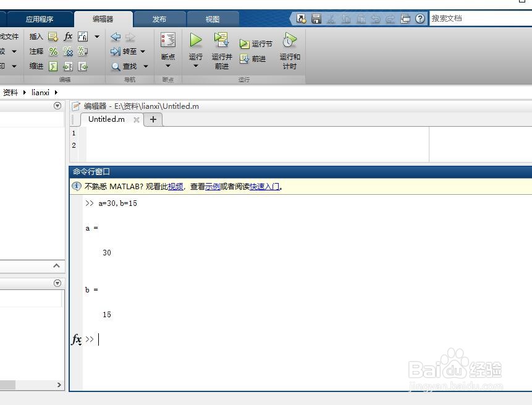Click 资料 folder in address bar
Image resolution: width=532 pixels, height=405 pixels.
click(x=10, y=92)
